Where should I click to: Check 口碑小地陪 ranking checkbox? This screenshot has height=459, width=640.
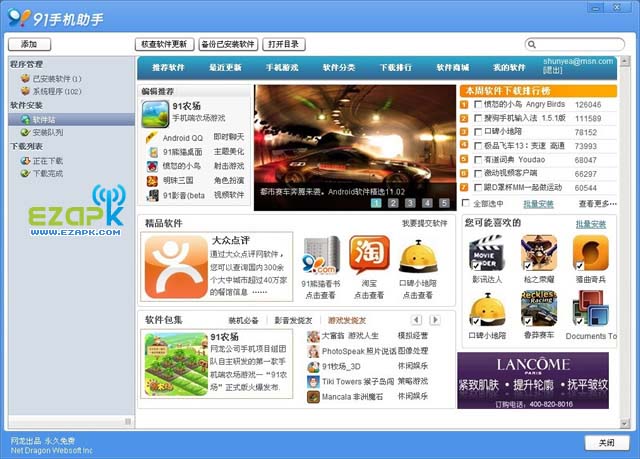[478, 132]
